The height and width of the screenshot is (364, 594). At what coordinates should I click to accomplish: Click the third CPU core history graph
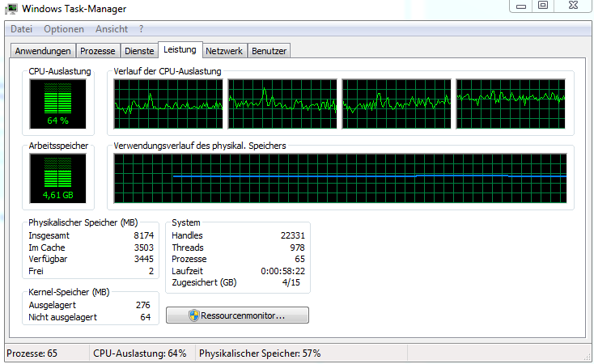tap(397, 104)
